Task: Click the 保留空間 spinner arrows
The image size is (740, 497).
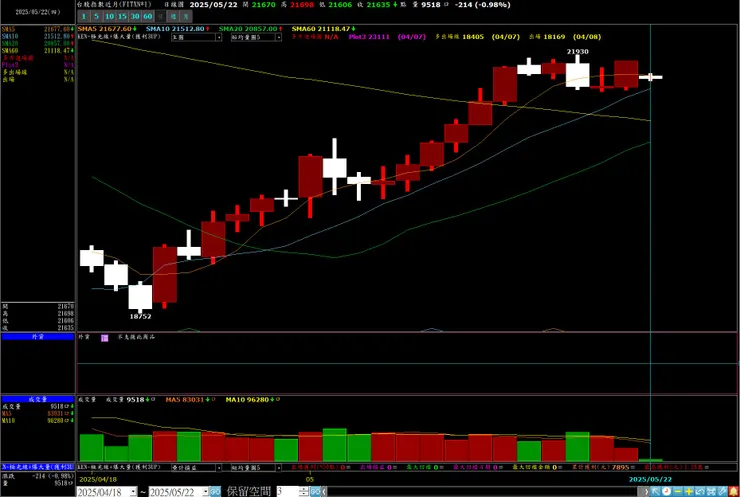Action: [304, 491]
